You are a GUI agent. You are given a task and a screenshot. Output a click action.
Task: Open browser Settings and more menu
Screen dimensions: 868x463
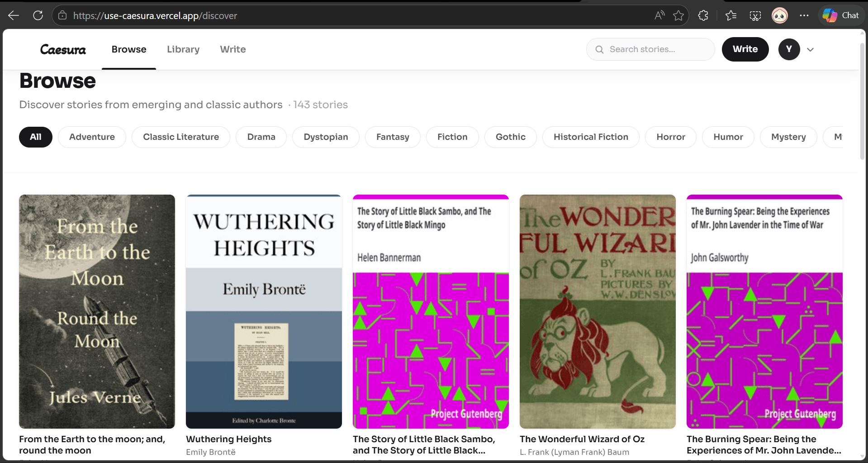click(x=804, y=15)
